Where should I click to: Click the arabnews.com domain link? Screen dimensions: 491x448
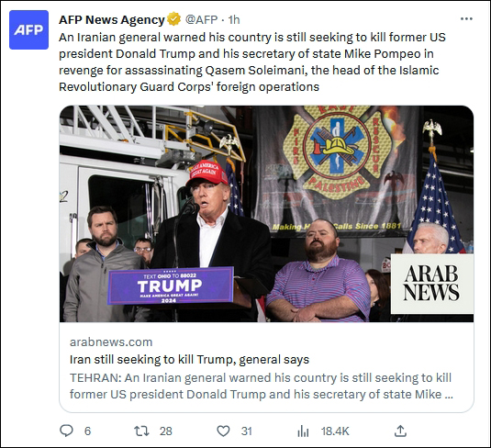(x=111, y=342)
